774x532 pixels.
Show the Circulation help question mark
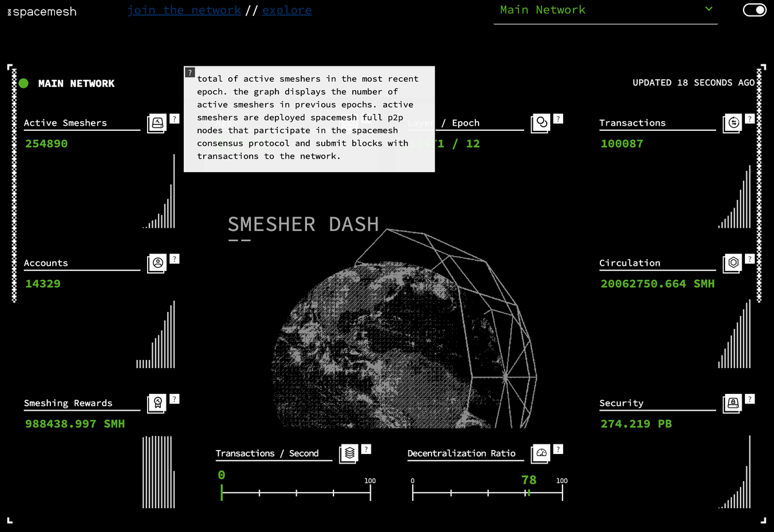[x=749, y=259]
